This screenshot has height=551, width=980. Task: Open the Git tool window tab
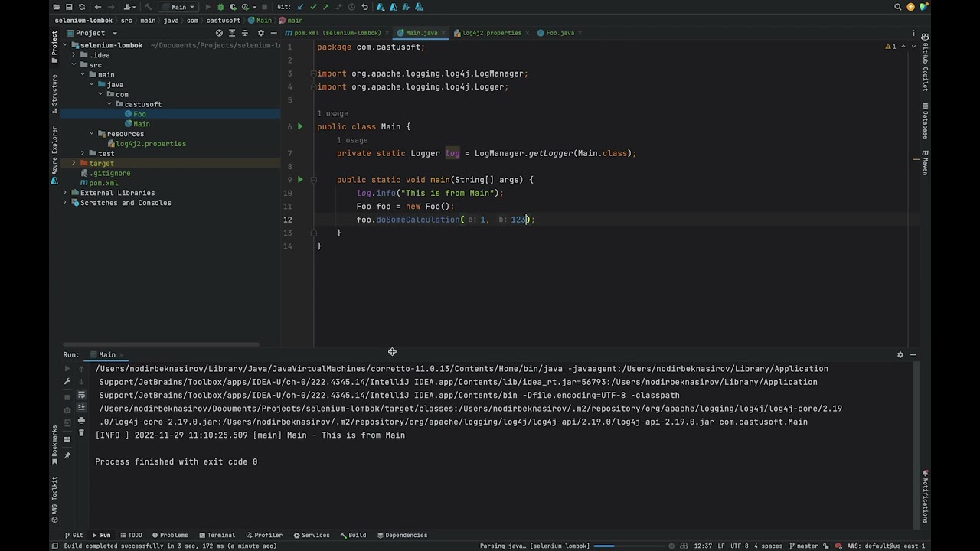[73, 535]
